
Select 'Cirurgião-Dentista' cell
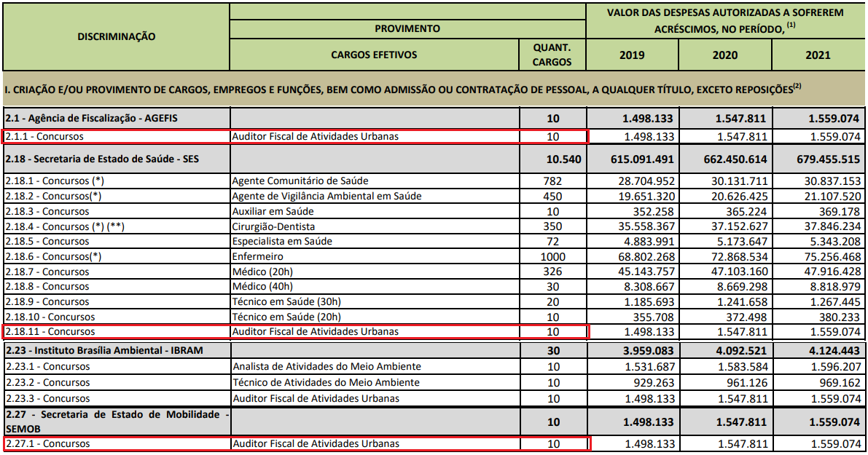click(273, 226)
